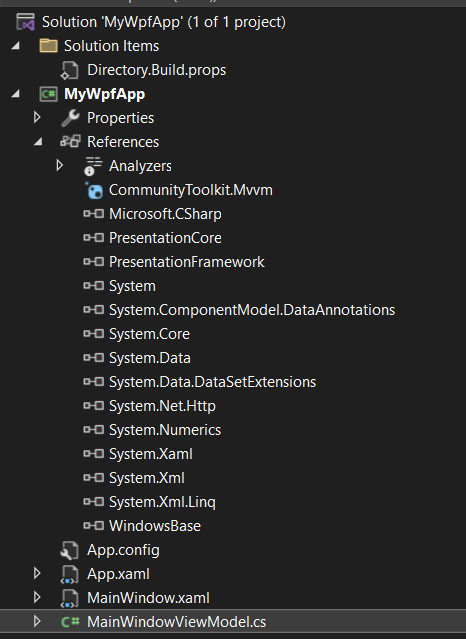466x639 pixels.
Task: Select the MainWindow.xaml file label
Action: (x=148, y=598)
